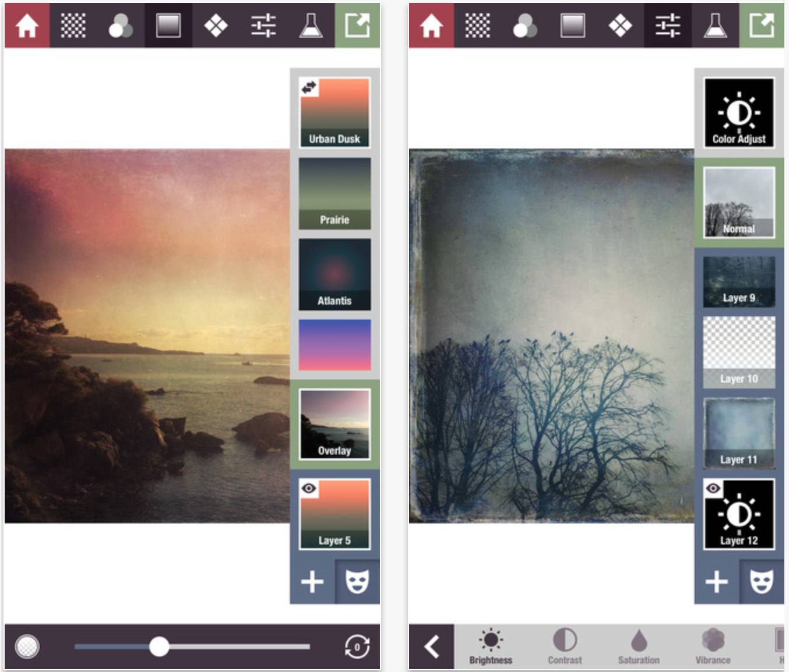Adjust the opacity slider handle
This screenshot has height=672, width=789.
tap(158, 646)
